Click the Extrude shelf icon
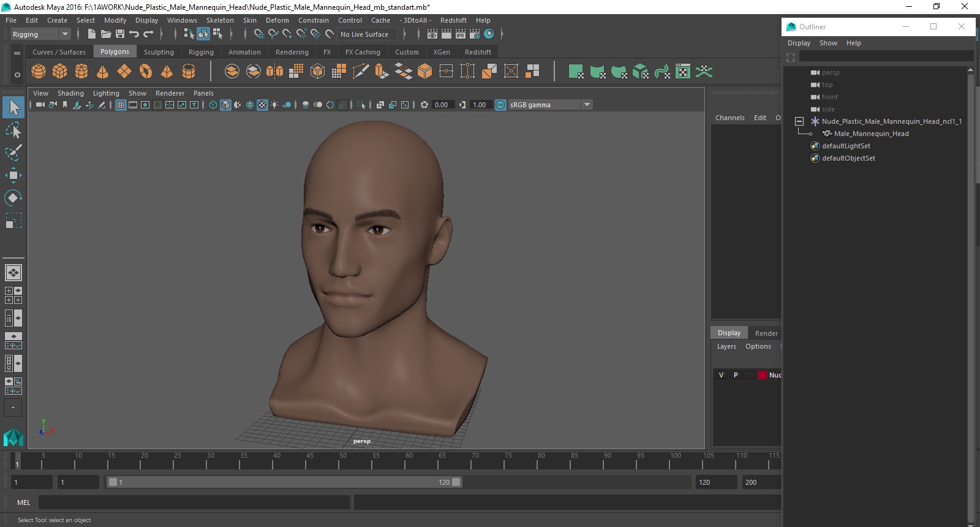 coord(382,72)
